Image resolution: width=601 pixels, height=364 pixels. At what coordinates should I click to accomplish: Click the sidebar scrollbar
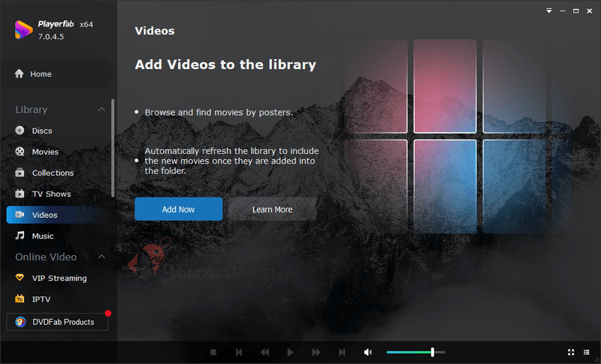pyautogui.click(x=113, y=148)
